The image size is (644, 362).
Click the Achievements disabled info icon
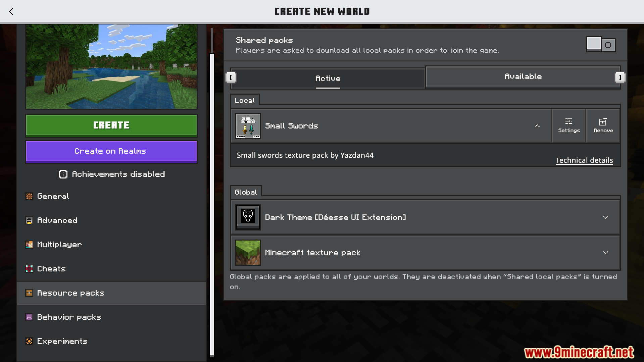click(63, 174)
